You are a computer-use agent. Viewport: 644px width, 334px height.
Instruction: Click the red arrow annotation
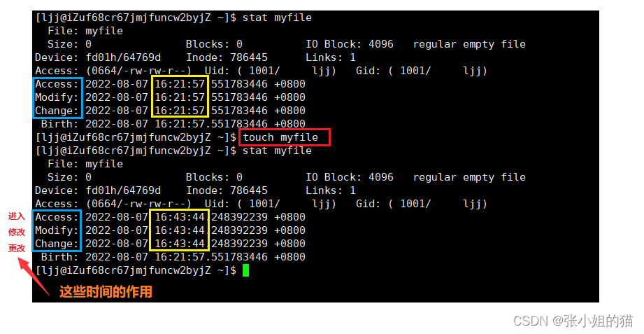[x=34, y=277]
